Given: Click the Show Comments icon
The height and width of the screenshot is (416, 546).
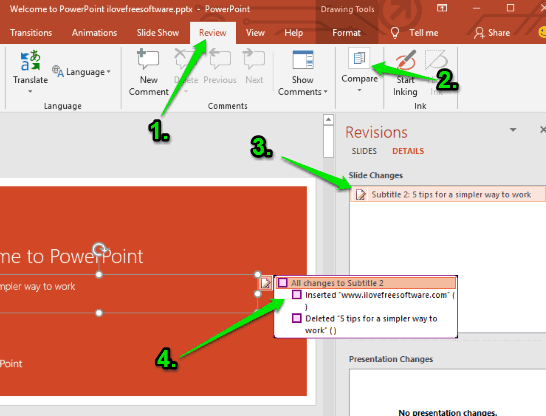Looking at the screenshot, I should [303, 59].
